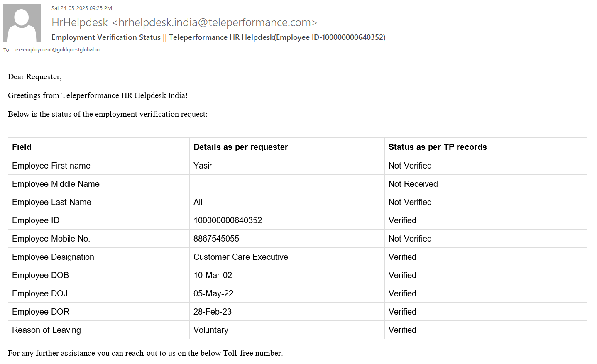Click the "Reason of Leaving" field label
Image resolution: width=597 pixels, height=364 pixels.
click(x=46, y=330)
